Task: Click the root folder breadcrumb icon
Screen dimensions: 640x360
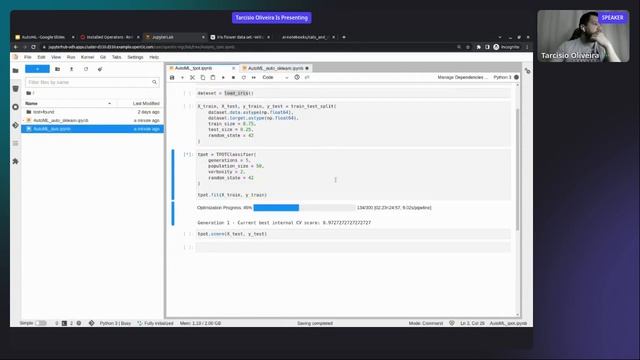Action: (29, 93)
